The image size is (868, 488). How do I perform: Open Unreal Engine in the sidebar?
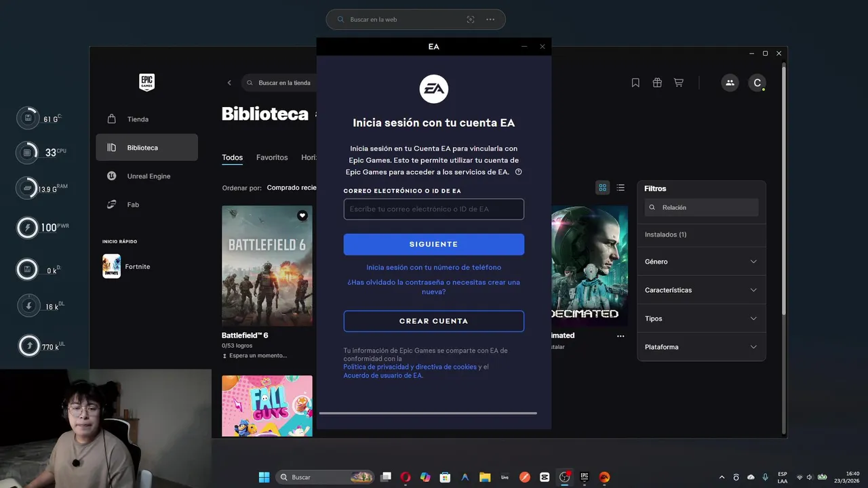(146, 176)
